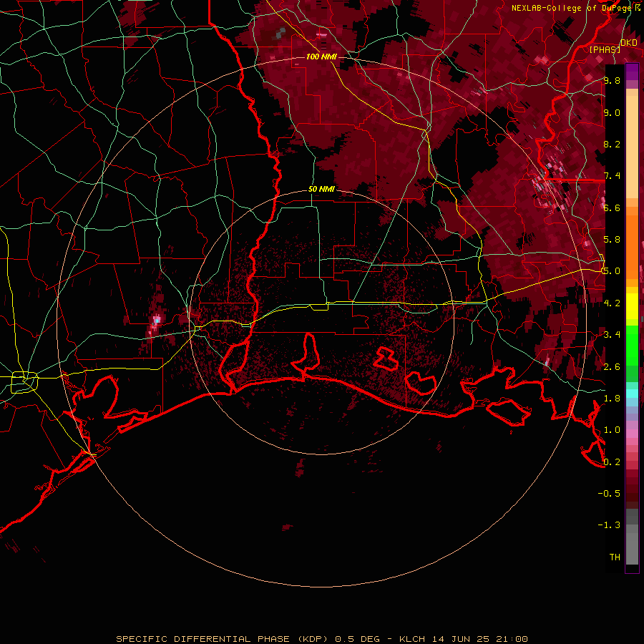Click the 4.2 value on the color scale

[x=612, y=303]
